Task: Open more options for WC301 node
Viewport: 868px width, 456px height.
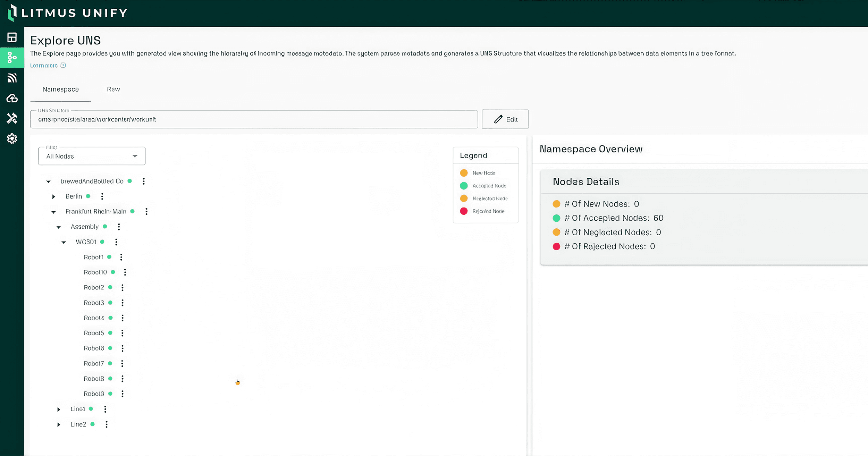Action: click(116, 242)
